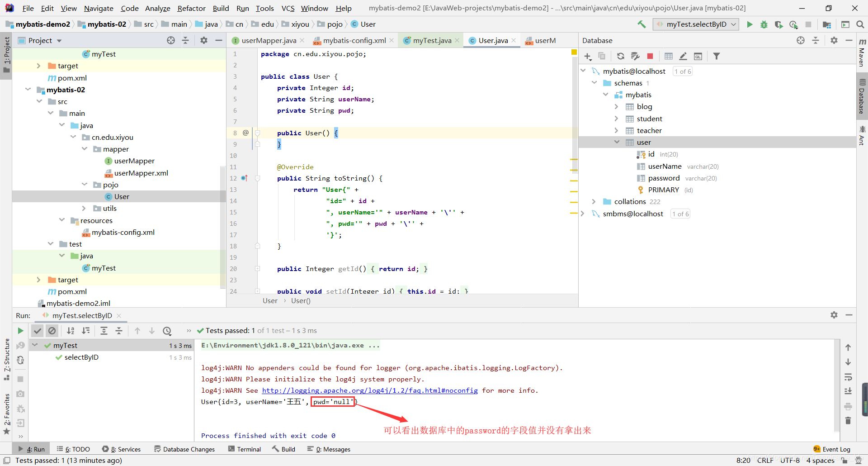
Task: Toggle Show Ignored tests button
Action: tap(52, 331)
